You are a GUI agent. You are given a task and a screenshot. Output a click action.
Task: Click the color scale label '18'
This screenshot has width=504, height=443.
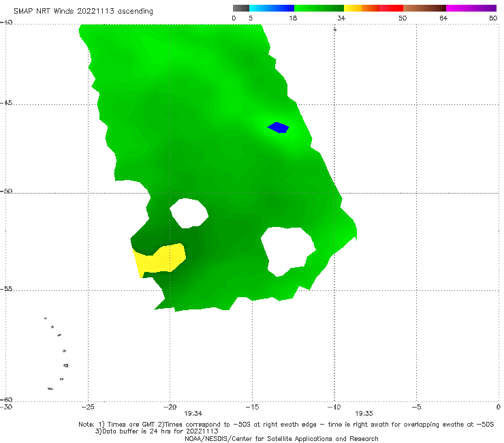[x=293, y=18]
